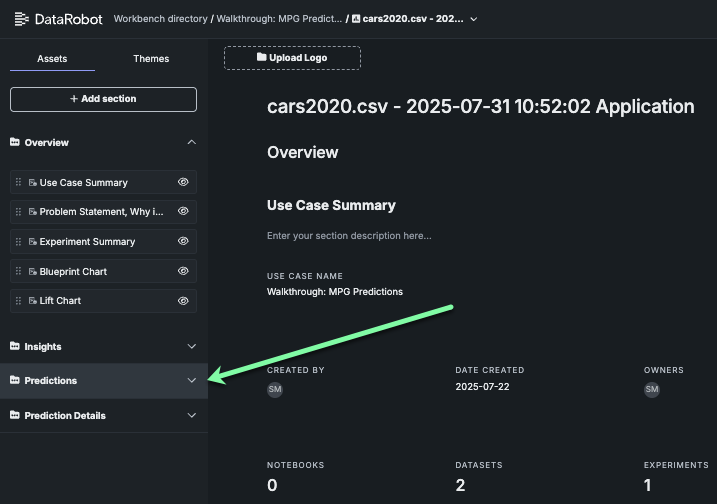Click the Add section button
717x504 pixels.
(103, 99)
